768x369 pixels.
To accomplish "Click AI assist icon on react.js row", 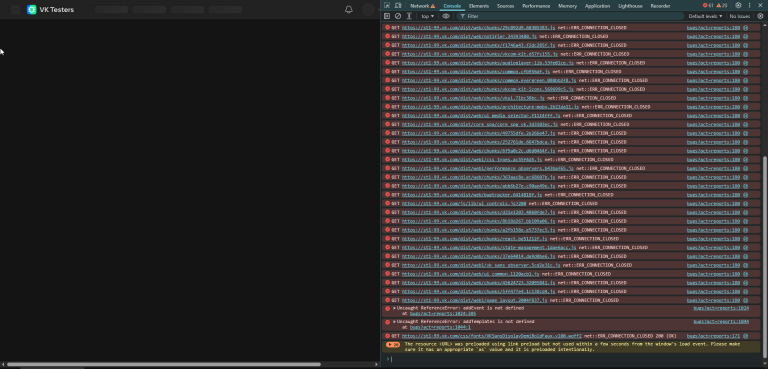I will pyautogui.click(x=745, y=239).
